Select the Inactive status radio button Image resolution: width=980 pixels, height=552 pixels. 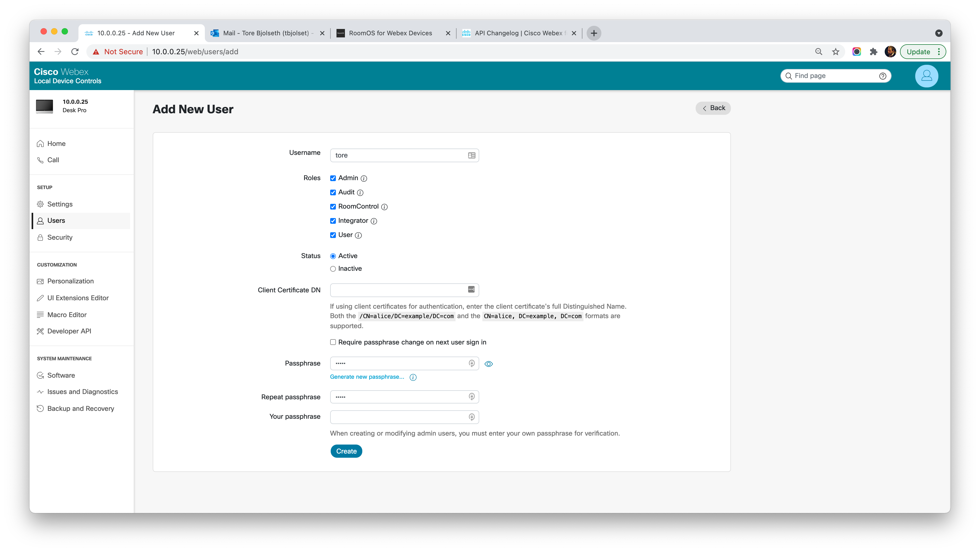coord(333,269)
